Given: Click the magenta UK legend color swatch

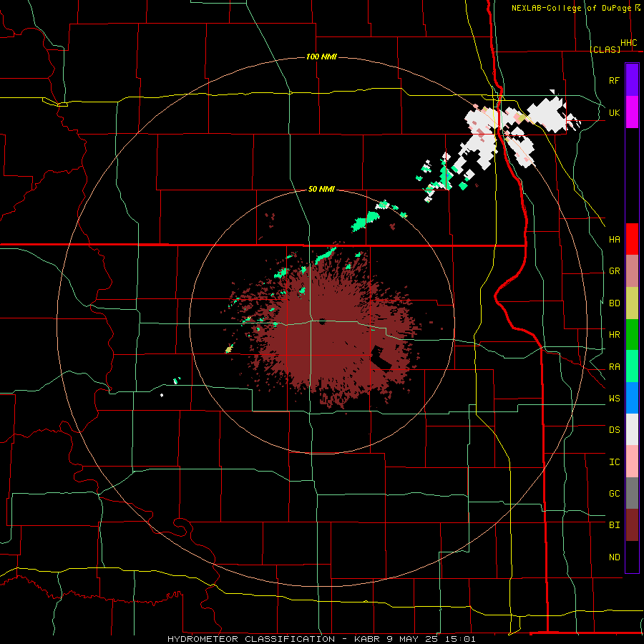Looking at the screenshot, I should [x=632, y=112].
